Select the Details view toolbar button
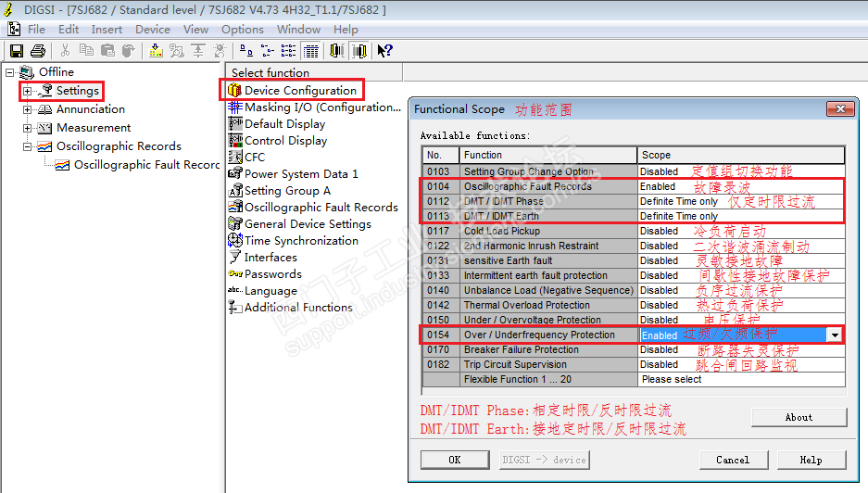 pos(311,51)
